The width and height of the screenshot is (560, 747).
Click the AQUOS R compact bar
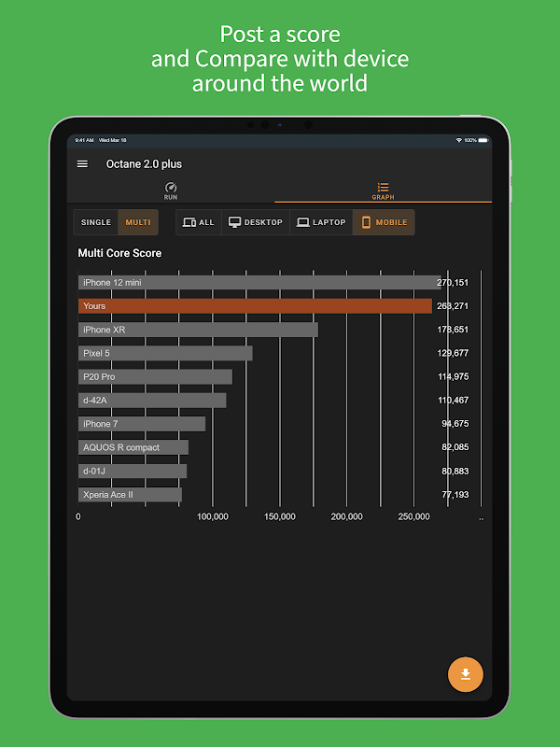pyautogui.click(x=133, y=447)
